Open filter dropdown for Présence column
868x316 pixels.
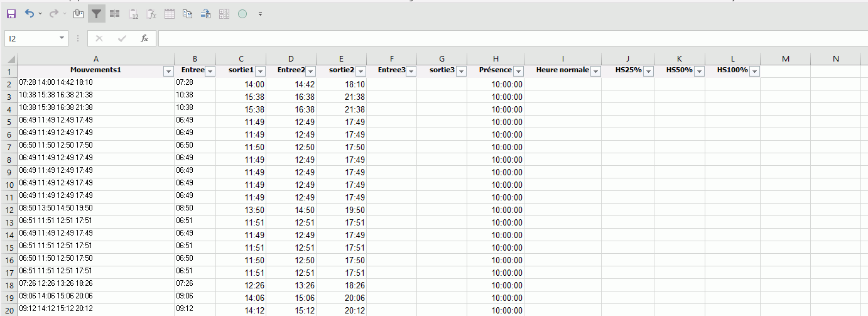tap(518, 71)
